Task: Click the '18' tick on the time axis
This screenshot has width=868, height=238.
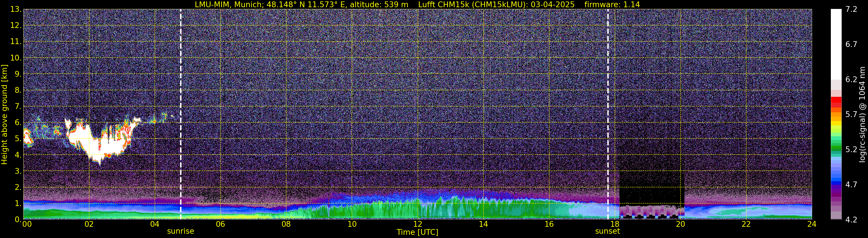Action: (614, 224)
